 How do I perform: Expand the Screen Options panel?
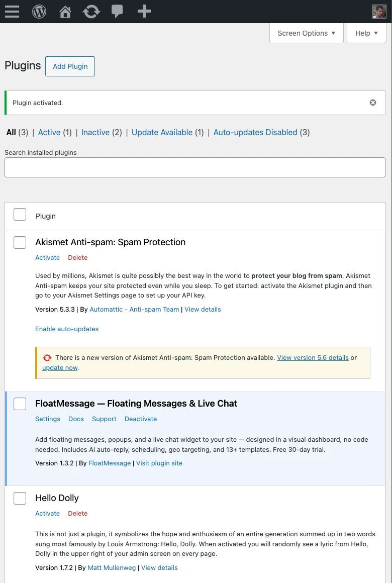(x=306, y=33)
